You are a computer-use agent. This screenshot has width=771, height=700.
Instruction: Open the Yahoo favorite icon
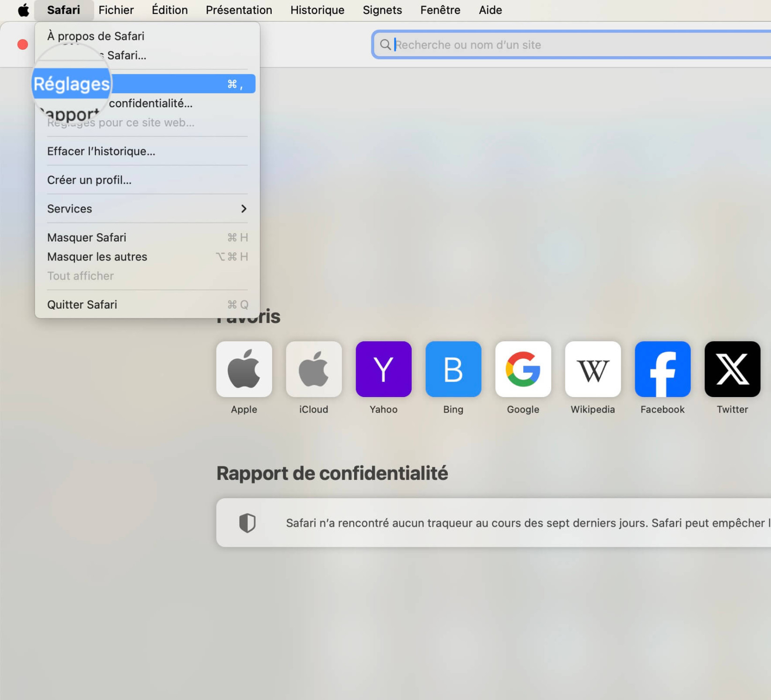pyautogui.click(x=383, y=369)
